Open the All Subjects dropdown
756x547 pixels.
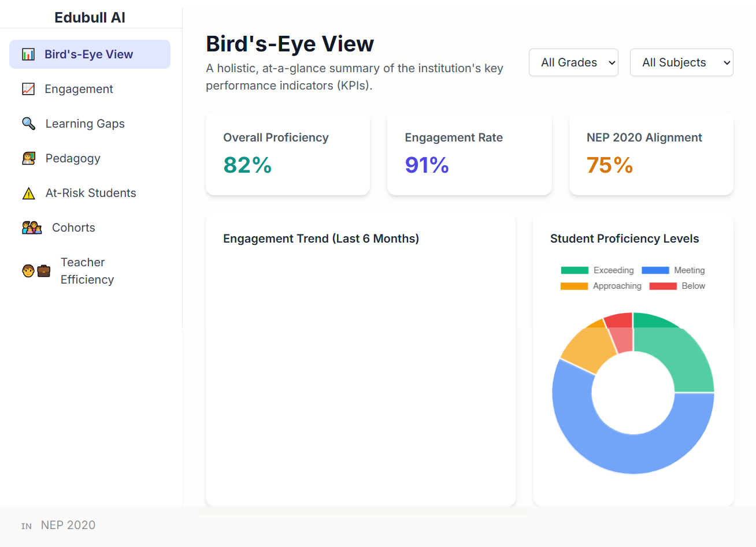click(x=681, y=62)
